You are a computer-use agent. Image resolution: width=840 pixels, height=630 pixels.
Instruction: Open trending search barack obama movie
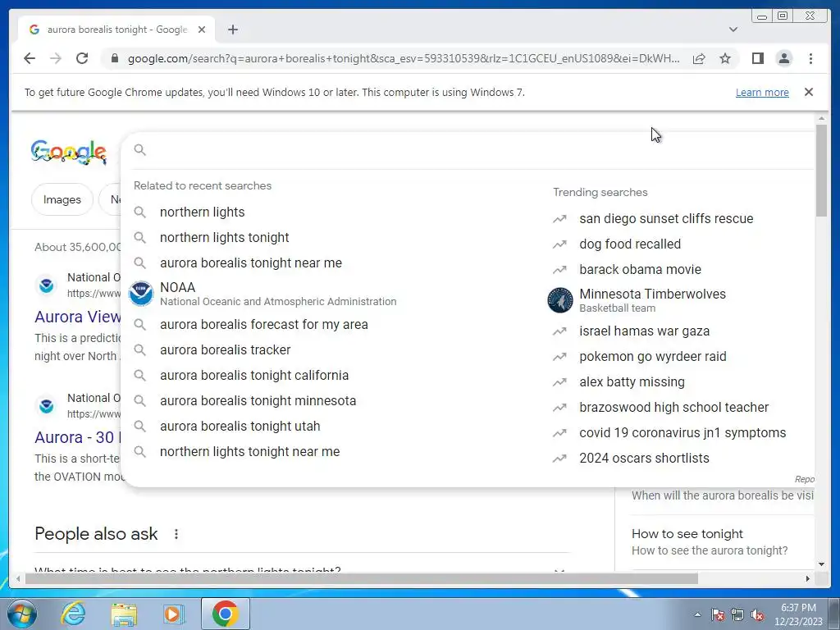click(x=640, y=269)
